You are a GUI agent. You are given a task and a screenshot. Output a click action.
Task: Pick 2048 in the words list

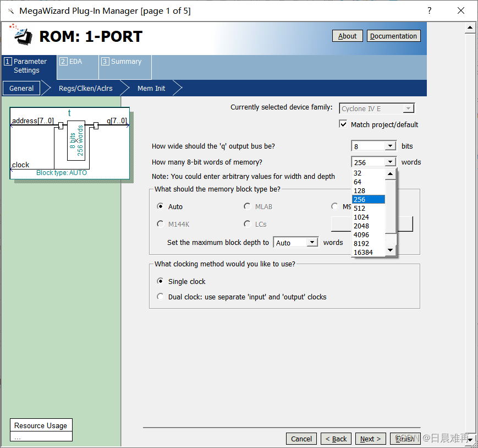point(368,226)
